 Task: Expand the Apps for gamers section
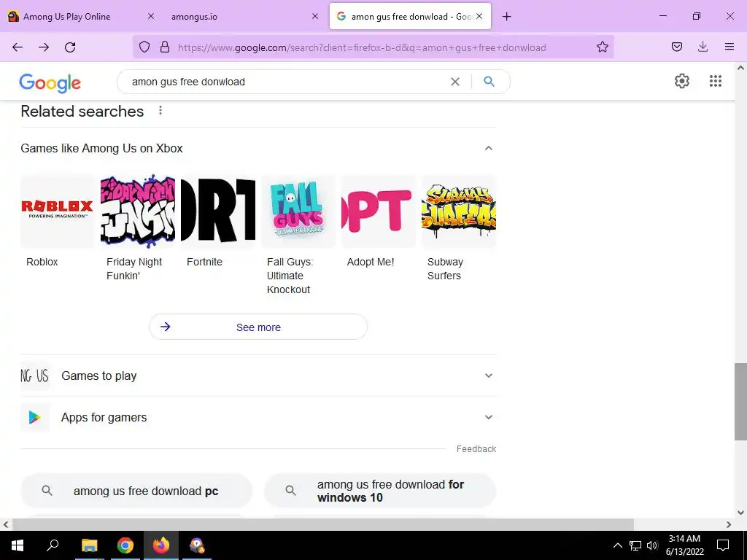click(488, 417)
